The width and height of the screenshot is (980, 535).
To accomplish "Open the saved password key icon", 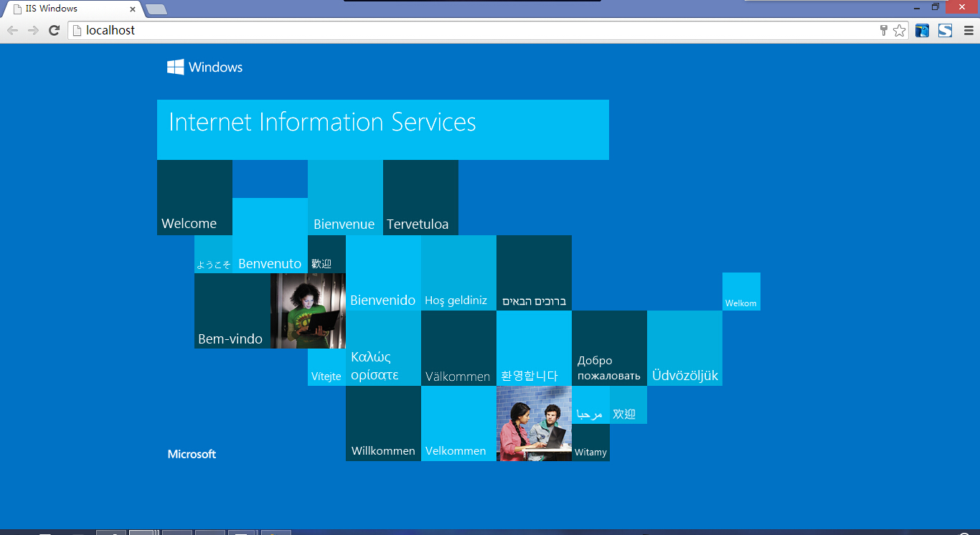I will pyautogui.click(x=884, y=30).
